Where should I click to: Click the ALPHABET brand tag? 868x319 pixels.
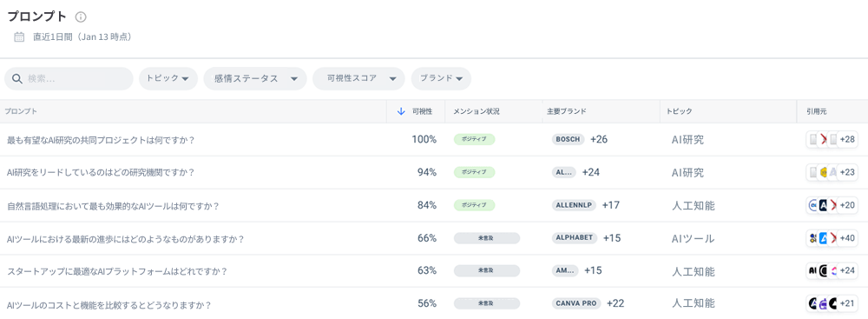(575, 238)
